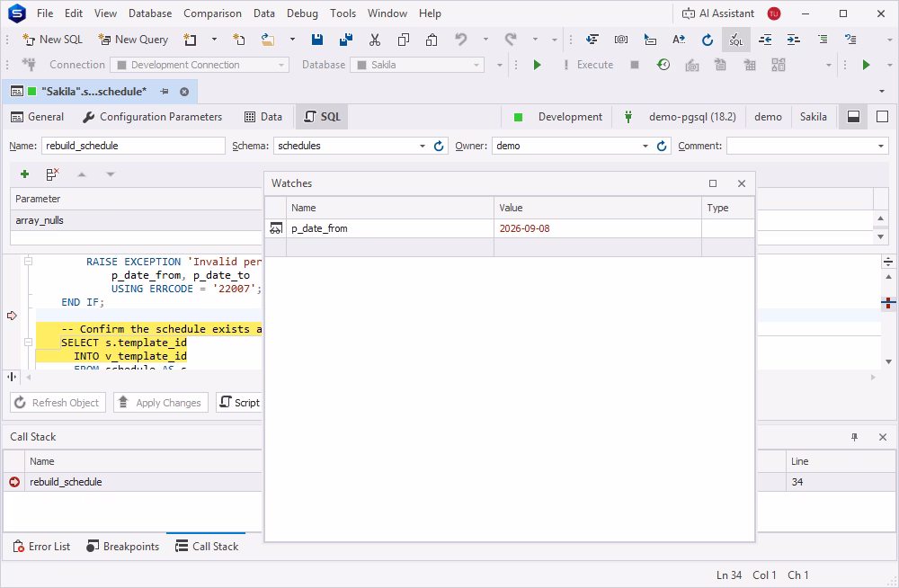Click the Refresh Object button

tap(58, 403)
